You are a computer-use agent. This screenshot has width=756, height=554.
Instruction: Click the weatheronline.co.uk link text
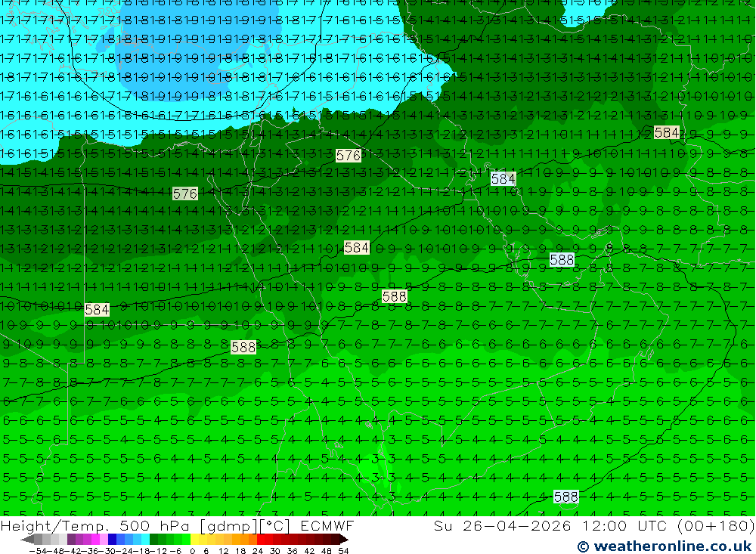pyautogui.click(x=673, y=546)
